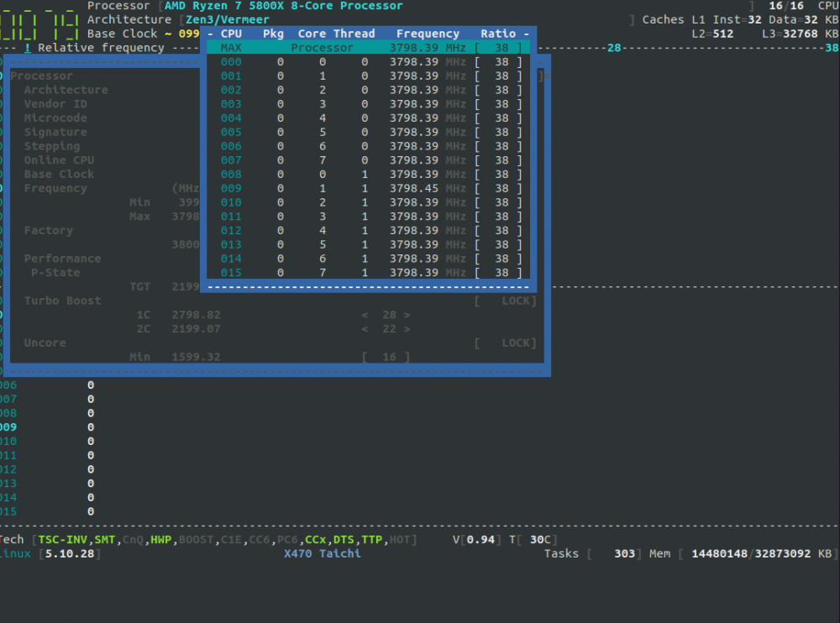Select CPU 015 row in the frequency popup
The image size is (840, 623).
pyautogui.click(x=369, y=273)
